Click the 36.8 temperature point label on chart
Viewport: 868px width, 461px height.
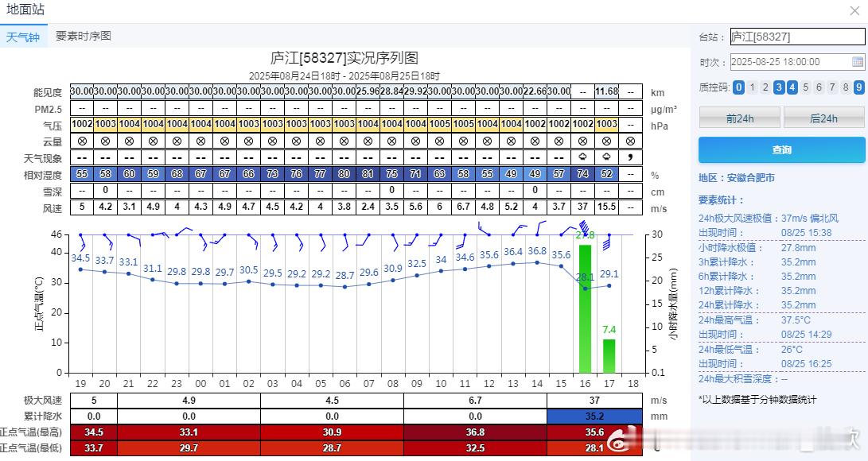(x=537, y=251)
